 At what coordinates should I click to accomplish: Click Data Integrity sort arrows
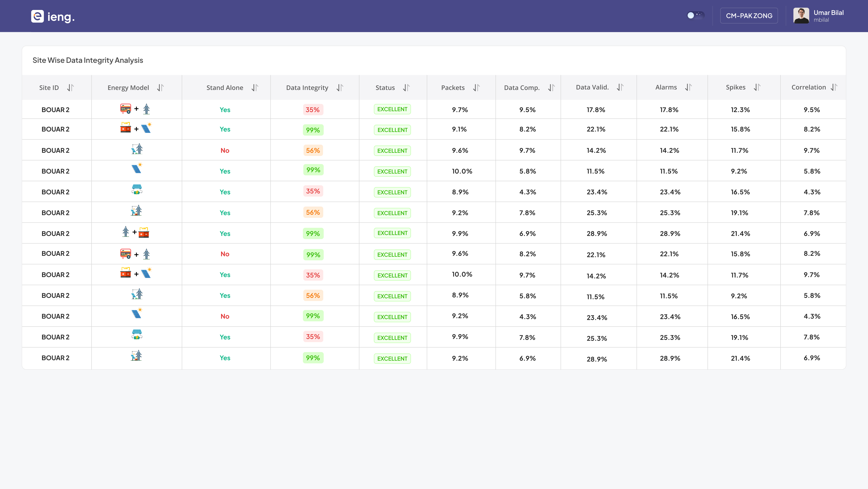[340, 87]
